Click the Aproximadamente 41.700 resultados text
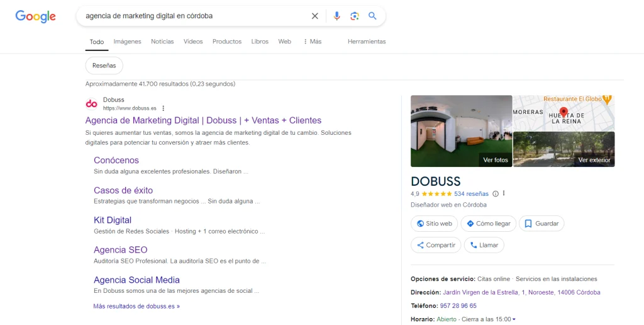Screen dimensions: 644x325 coord(160,84)
